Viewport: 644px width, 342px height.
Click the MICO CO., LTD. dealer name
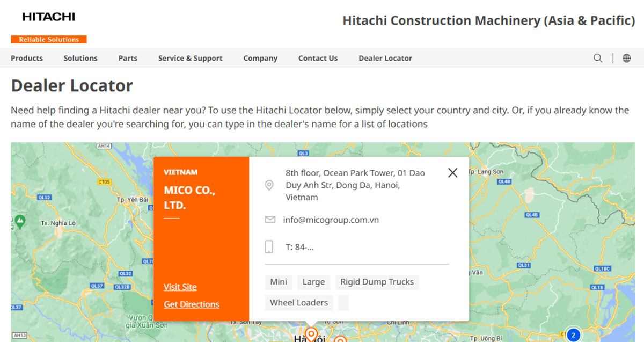click(189, 198)
